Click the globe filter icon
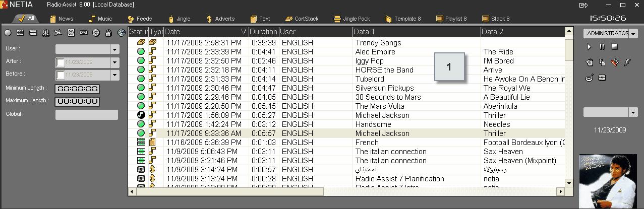 [121, 33]
